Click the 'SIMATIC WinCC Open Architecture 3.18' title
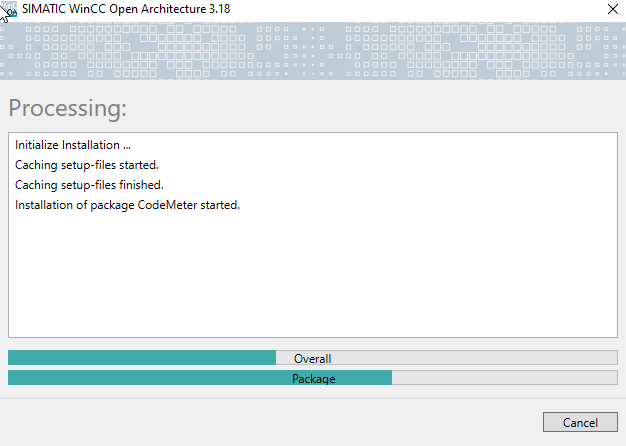 126,9
